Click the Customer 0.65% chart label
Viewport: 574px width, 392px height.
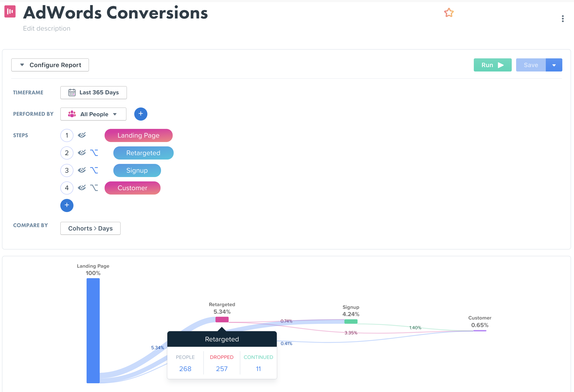tap(480, 321)
